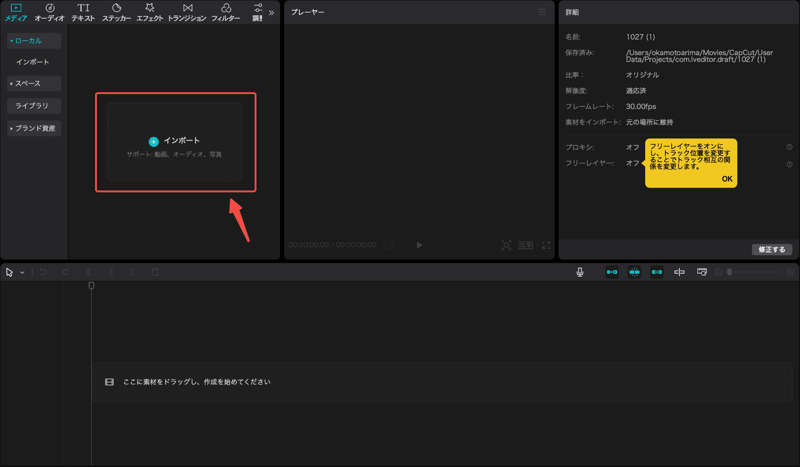Toggle the middle teal linkage button in the timeline toolbar

click(x=634, y=272)
